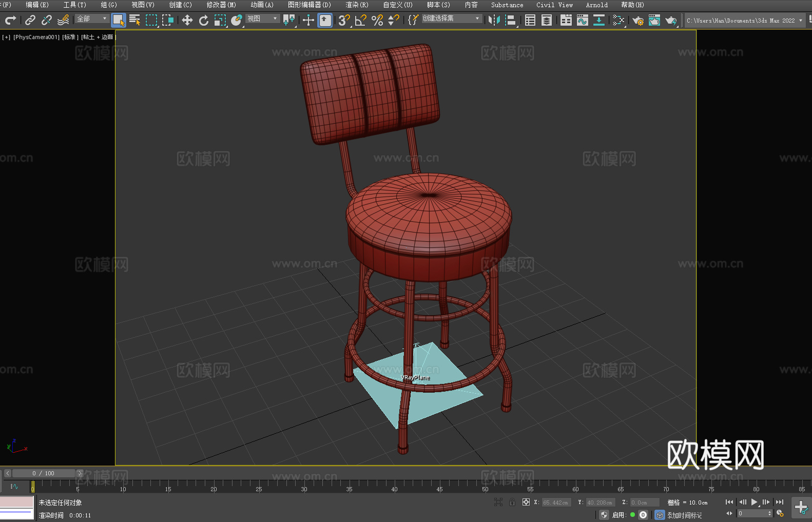Step time slider back with left arrow
Screen dimensions: 812x522
8,473
